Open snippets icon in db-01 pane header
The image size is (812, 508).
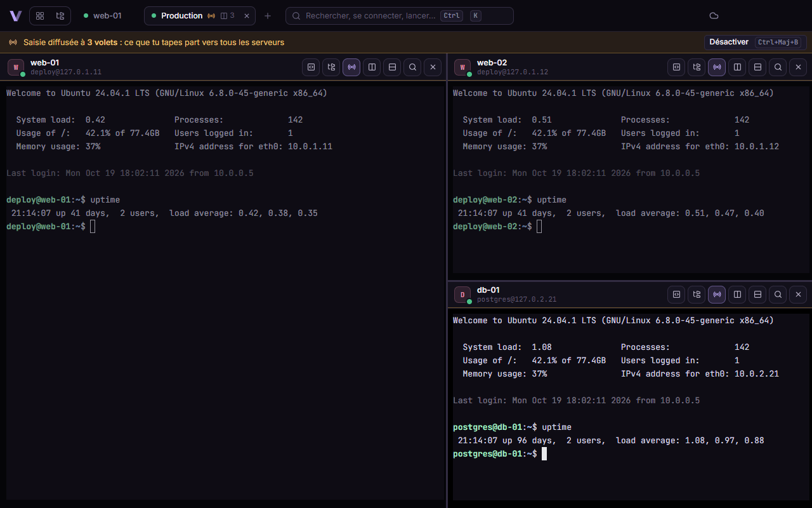tap(676, 294)
